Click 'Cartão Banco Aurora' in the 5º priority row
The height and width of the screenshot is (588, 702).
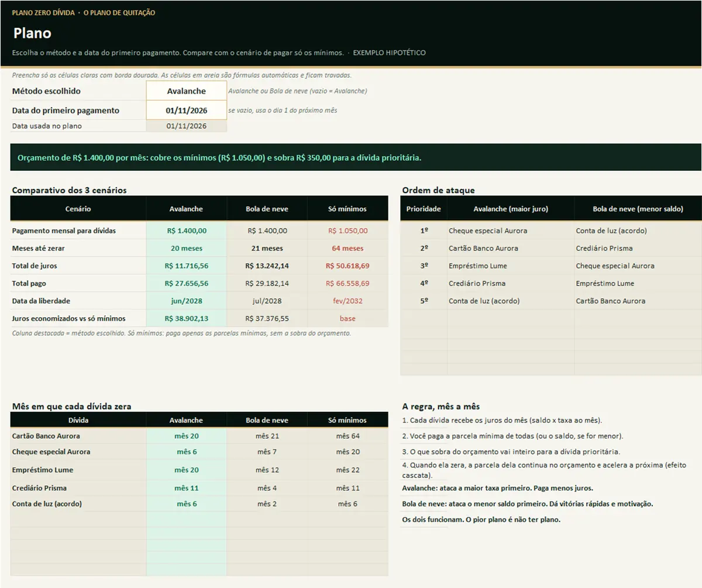(x=638, y=301)
